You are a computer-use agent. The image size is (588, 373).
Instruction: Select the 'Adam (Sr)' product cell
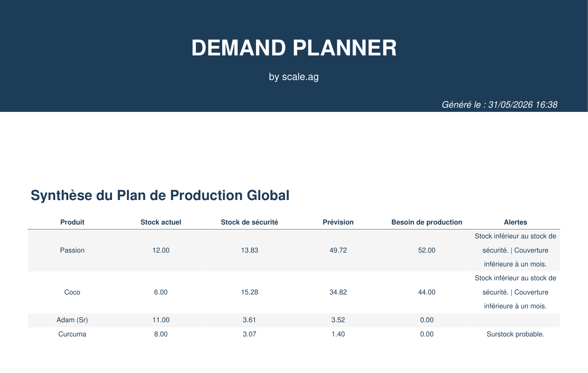pyautogui.click(x=72, y=320)
